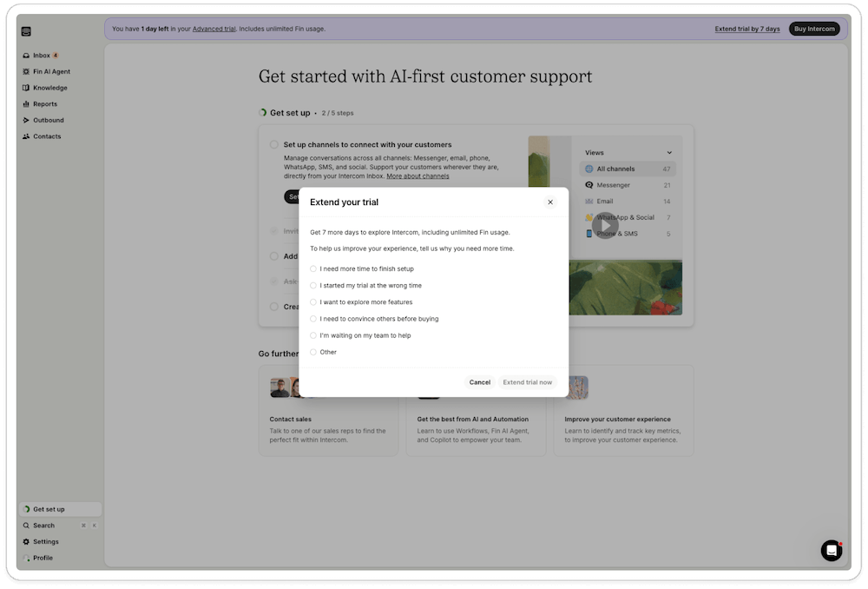Open 'Improve your customer experience' card
The width and height of the screenshot is (868, 589).
pyautogui.click(x=623, y=411)
